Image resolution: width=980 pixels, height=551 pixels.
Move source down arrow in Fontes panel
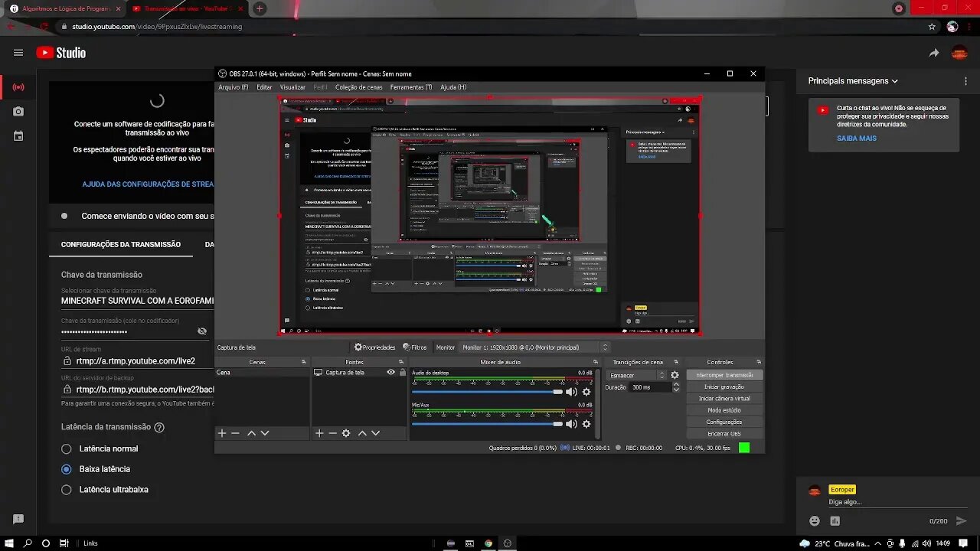(x=376, y=433)
